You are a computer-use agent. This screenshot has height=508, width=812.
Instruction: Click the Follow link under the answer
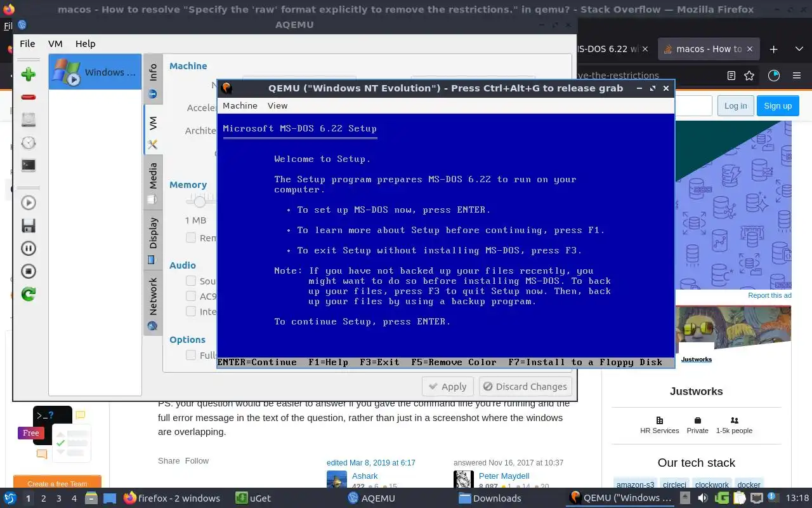(197, 460)
